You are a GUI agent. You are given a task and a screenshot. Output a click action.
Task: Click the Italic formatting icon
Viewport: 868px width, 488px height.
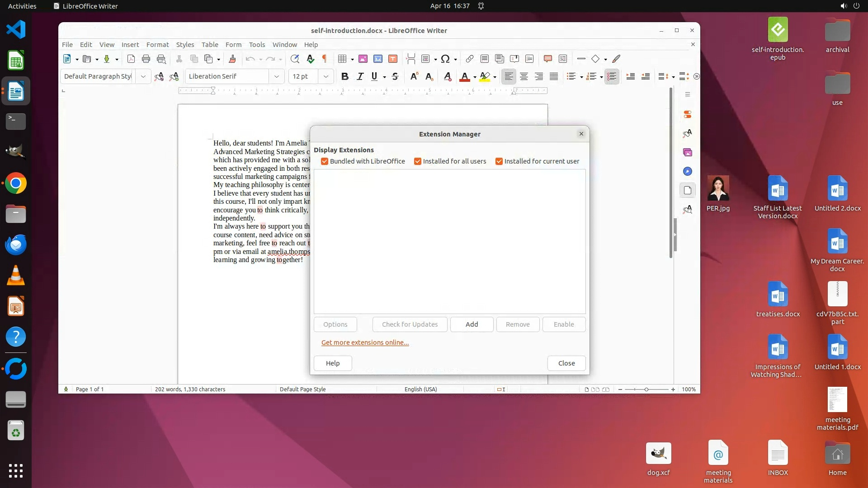point(360,76)
